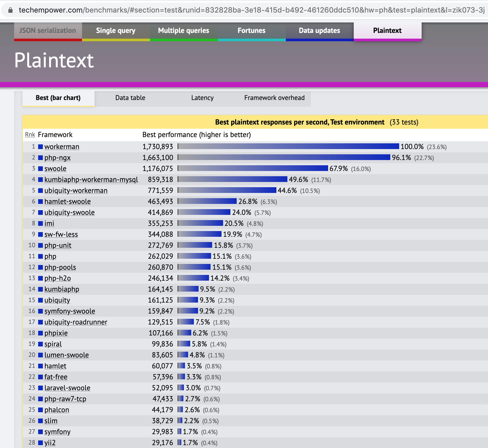Click the workerman 100.0% performance bar

click(289, 146)
